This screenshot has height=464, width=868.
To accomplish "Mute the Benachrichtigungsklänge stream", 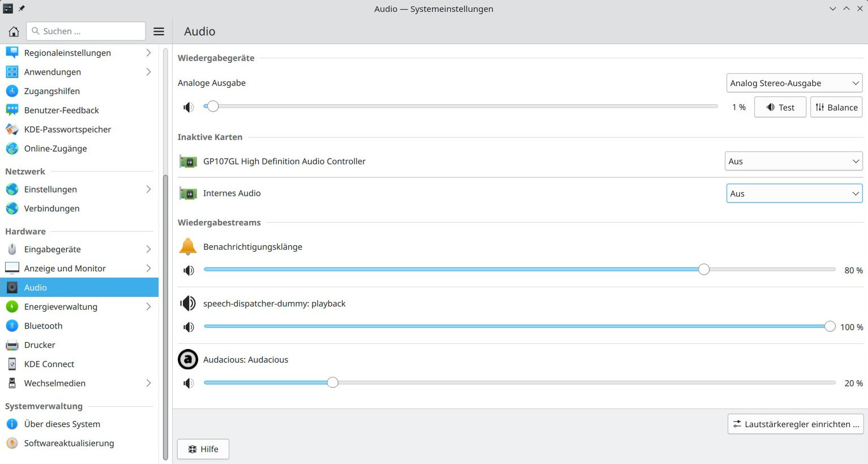I will point(189,270).
